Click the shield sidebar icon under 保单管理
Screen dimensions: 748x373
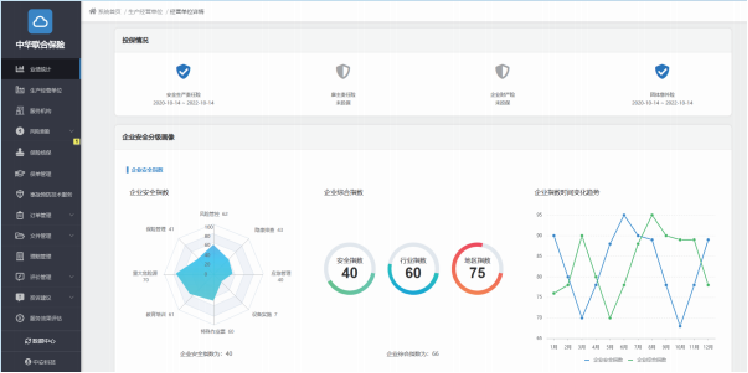pos(20,194)
